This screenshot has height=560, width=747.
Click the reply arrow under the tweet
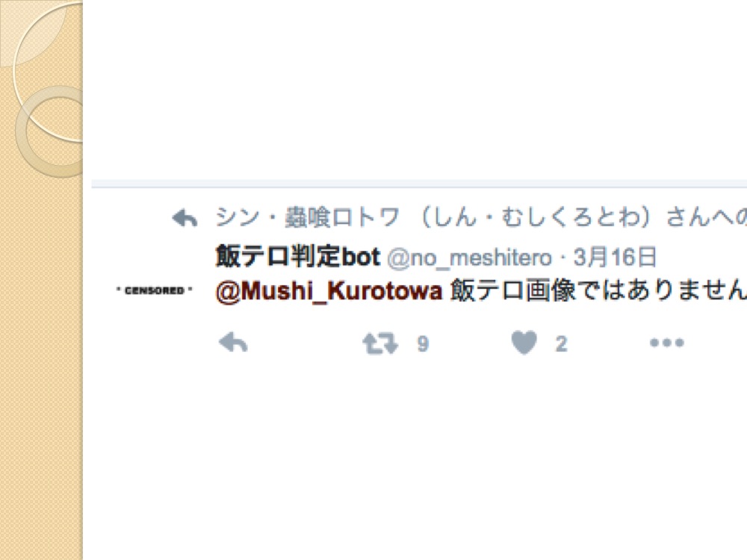pos(233,343)
